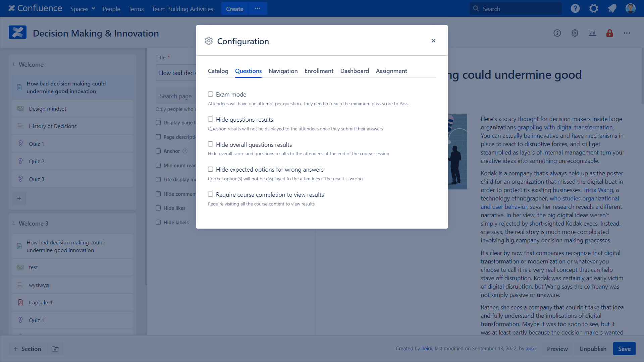Open the Create more options dropdown

(258, 9)
